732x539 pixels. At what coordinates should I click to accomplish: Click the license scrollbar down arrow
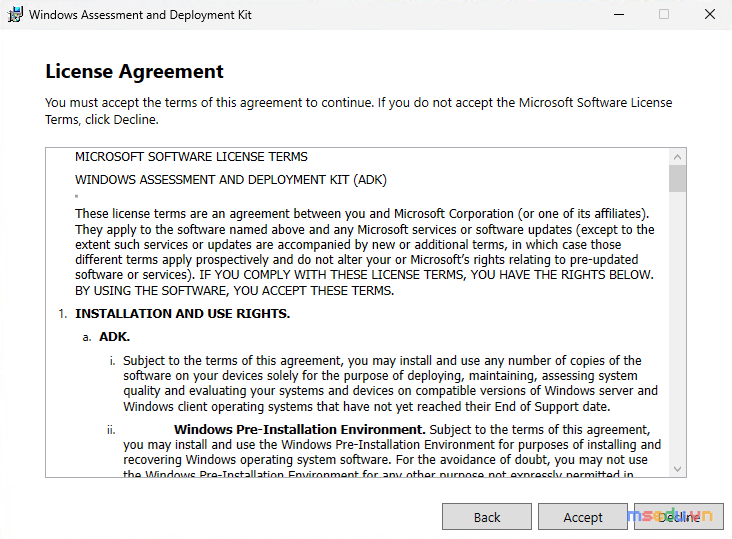tap(677, 469)
